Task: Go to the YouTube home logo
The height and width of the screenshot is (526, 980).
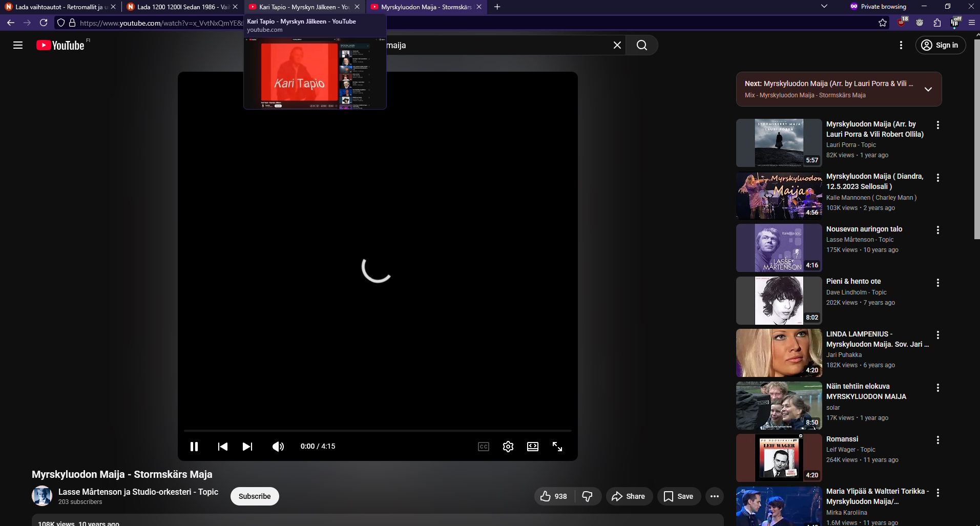Action: [x=60, y=45]
